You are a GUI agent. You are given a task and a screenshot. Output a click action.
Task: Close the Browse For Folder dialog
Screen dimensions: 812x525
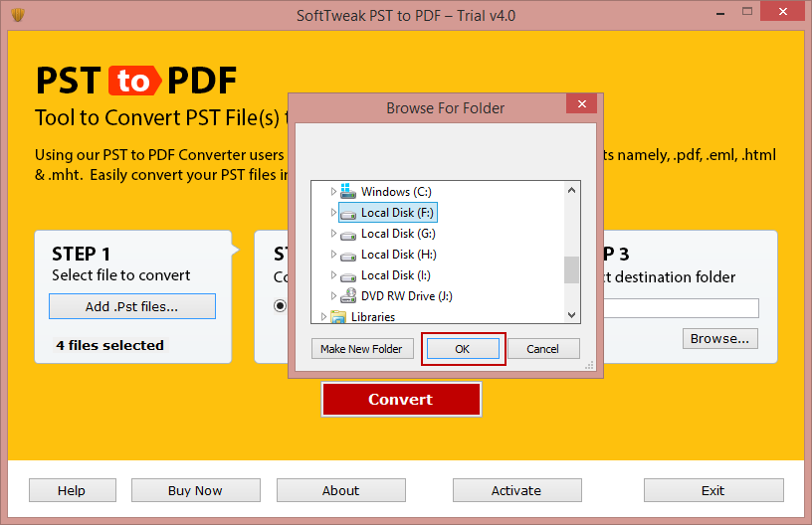581,104
